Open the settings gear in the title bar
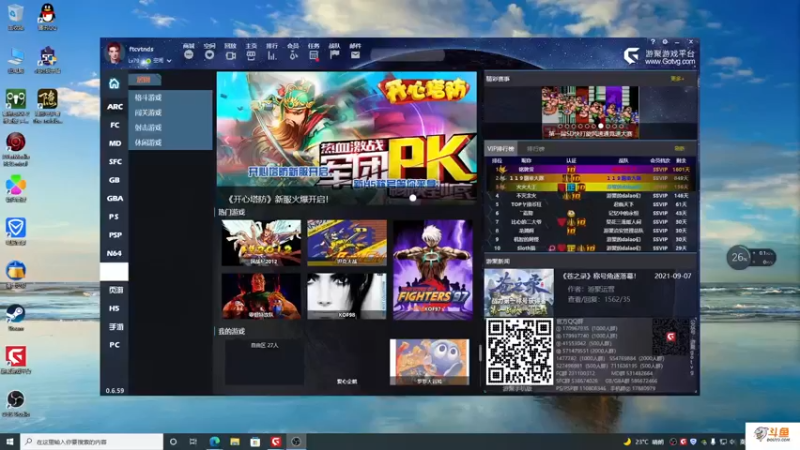The width and height of the screenshot is (800, 450). (665, 42)
